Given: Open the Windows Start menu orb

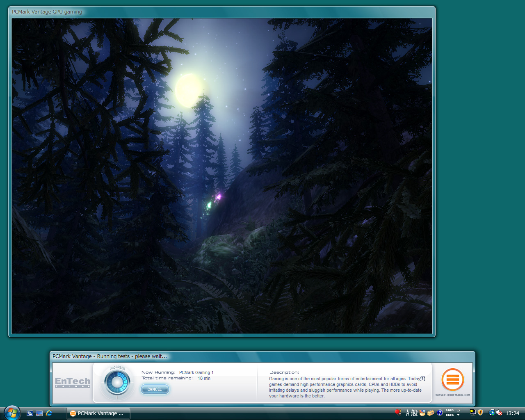Looking at the screenshot, I should [x=12, y=413].
